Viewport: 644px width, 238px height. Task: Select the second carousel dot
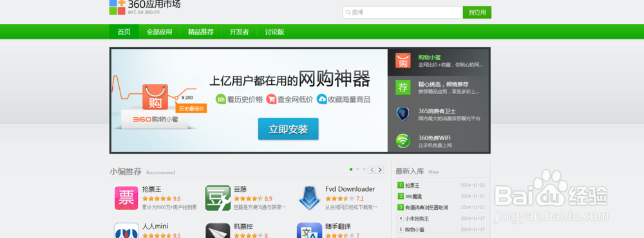click(357, 169)
